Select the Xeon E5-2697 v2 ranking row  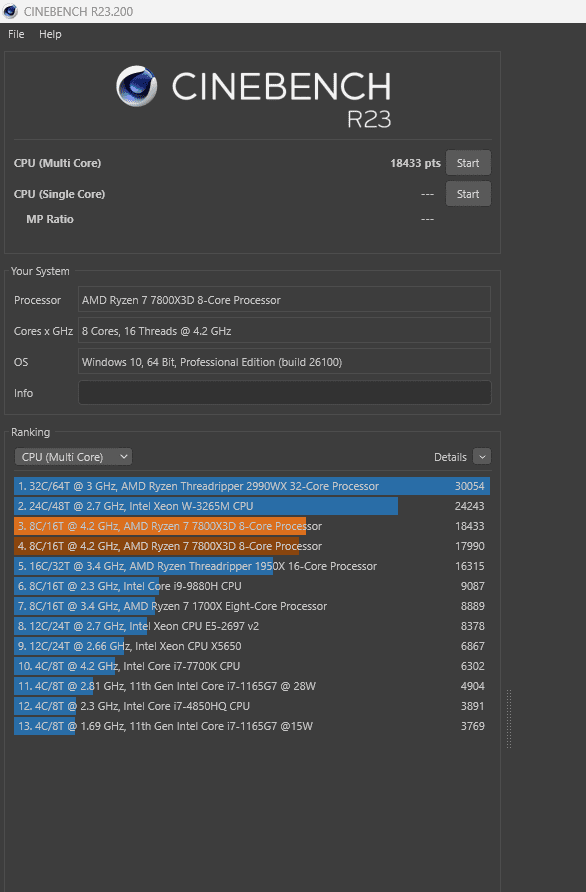pyautogui.click(x=252, y=626)
